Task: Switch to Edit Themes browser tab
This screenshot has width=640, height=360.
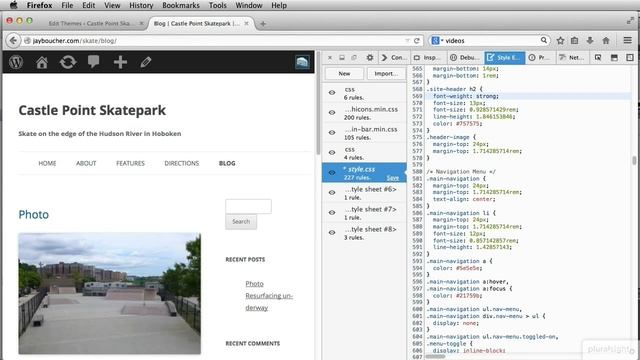Action: pos(90,24)
